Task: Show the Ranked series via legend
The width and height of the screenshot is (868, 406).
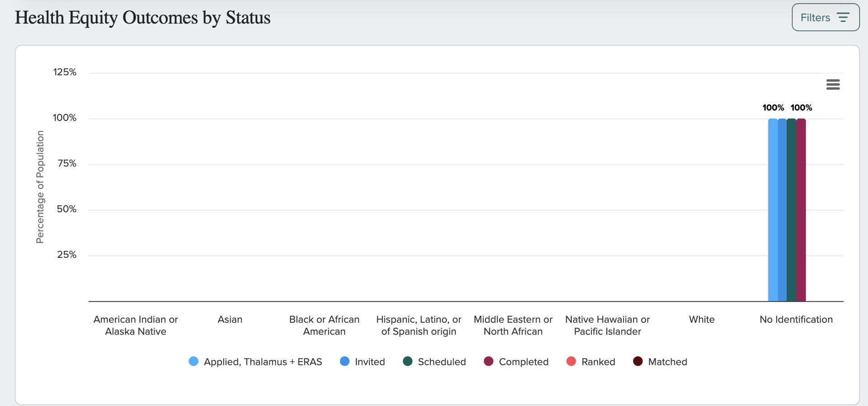Action: point(590,362)
